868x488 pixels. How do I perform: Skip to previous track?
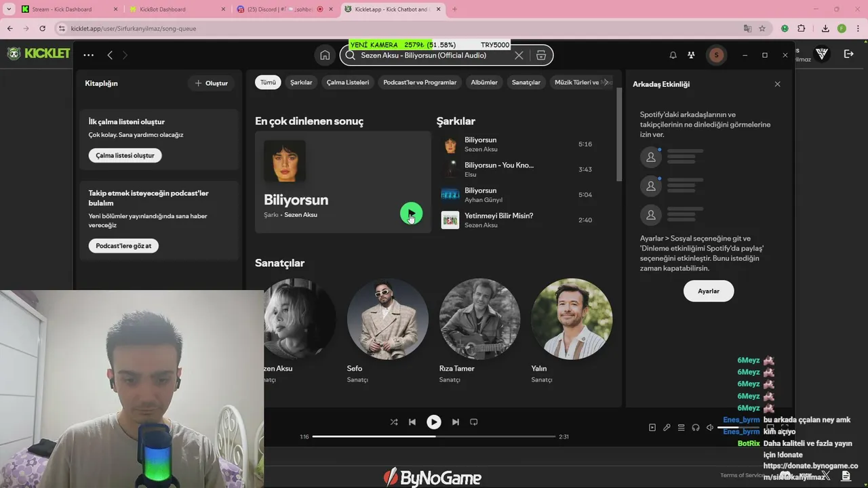pyautogui.click(x=412, y=422)
